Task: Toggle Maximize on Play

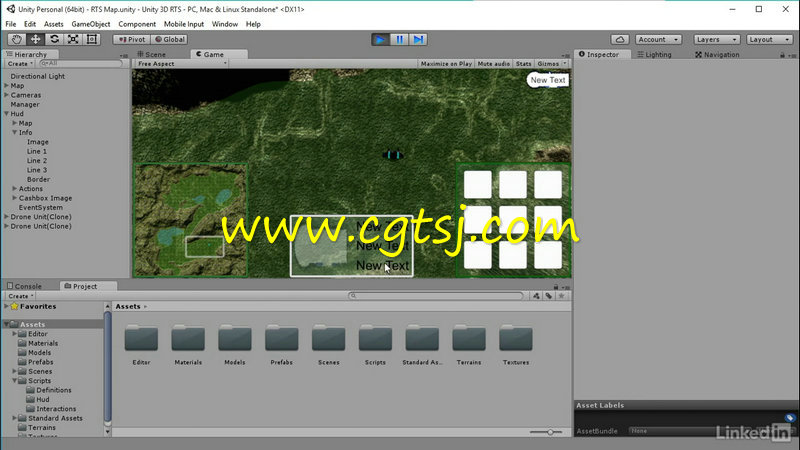Action: [446, 64]
